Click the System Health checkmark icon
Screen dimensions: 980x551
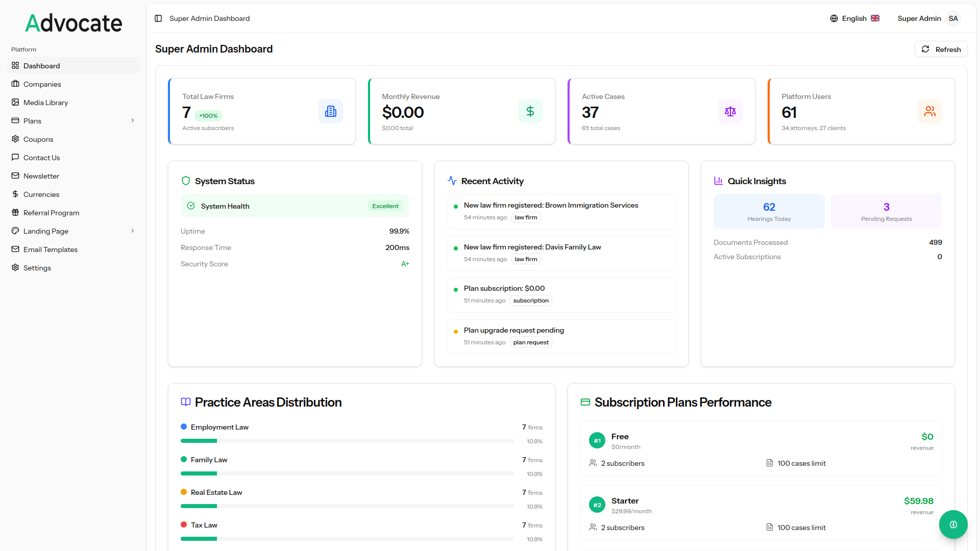191,206
